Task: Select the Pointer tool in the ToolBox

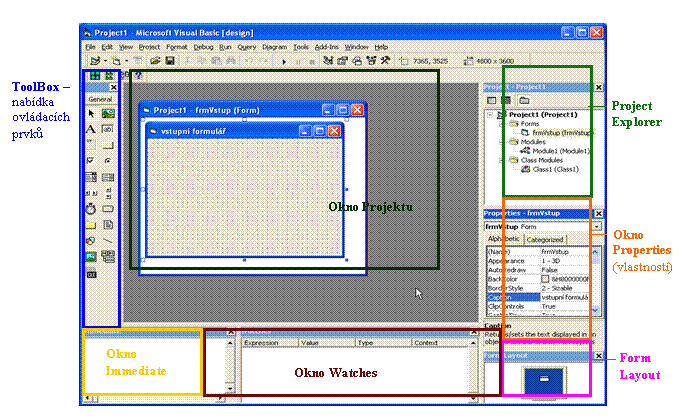Action: coord(91,113)
